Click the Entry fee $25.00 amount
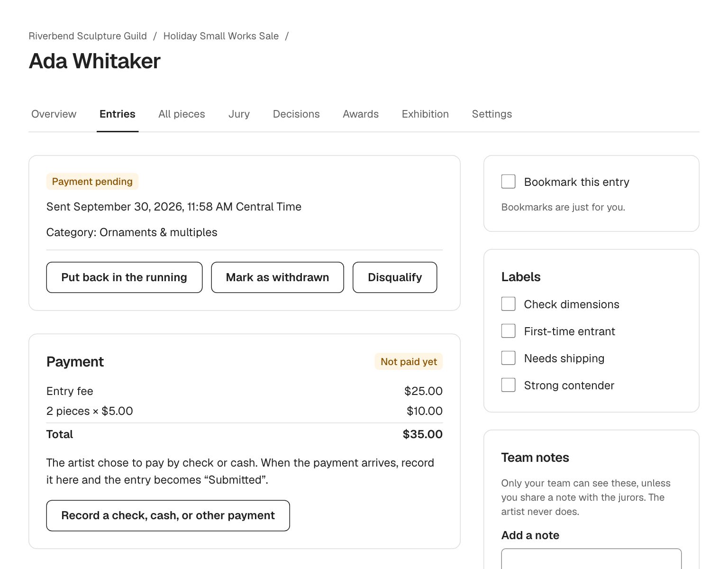This screenshot has width=728, height=569. 423,391
